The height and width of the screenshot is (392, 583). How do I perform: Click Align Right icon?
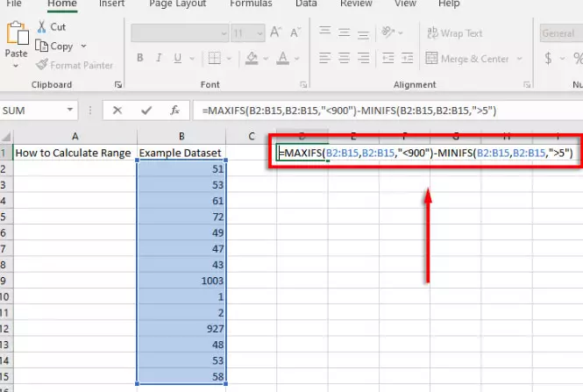(x=363, y=58)
